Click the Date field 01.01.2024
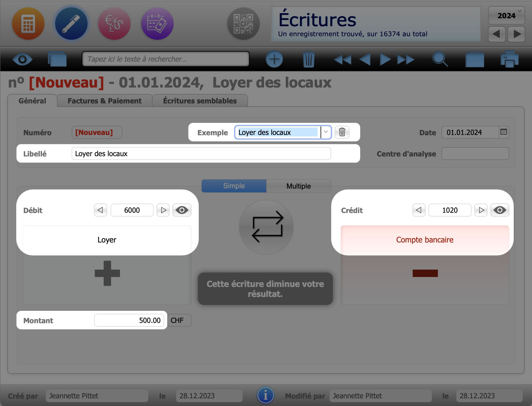 pyautogui.click(x=470, y=132)
